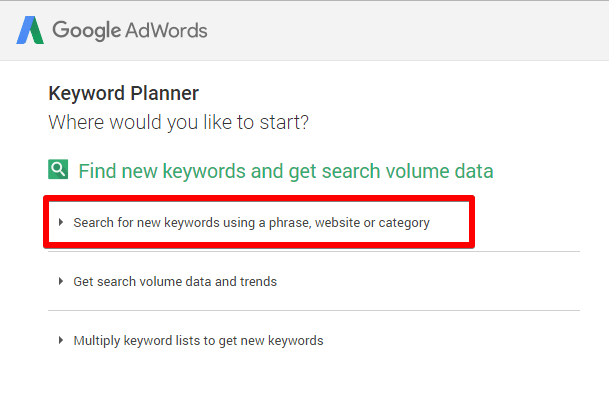Click the blue-green AdWords logo icon
The width and height of the screenshot is (609, 394).
(x=30, y=30)
